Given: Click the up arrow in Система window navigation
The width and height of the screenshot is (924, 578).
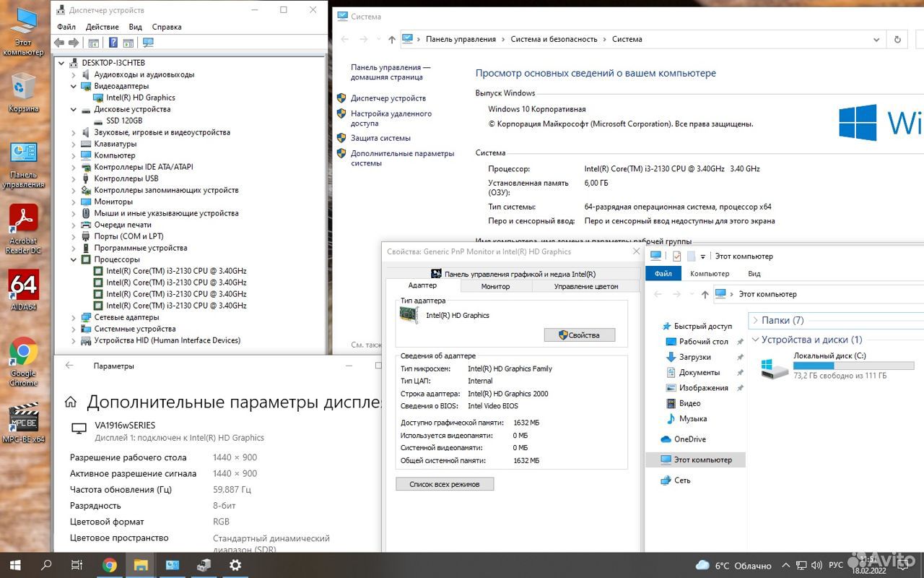Looking at the screenshot, I should 392,40.
